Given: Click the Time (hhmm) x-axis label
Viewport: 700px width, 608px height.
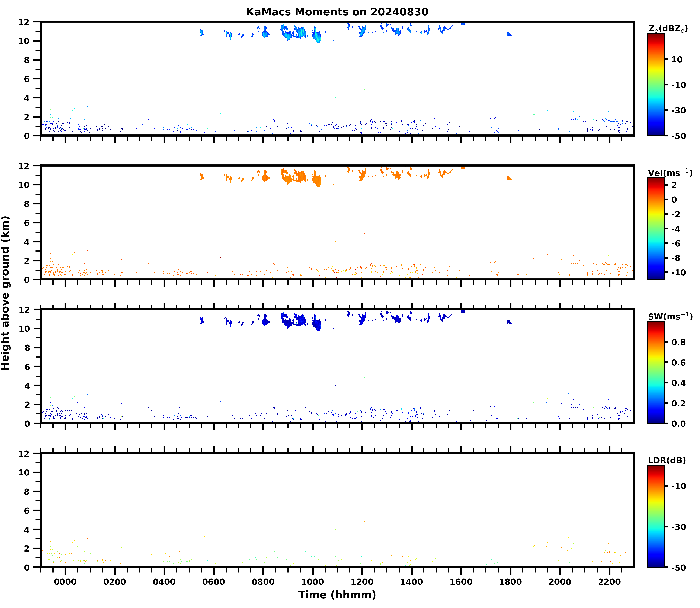Looking at the screenshot, I should (337, 595).
